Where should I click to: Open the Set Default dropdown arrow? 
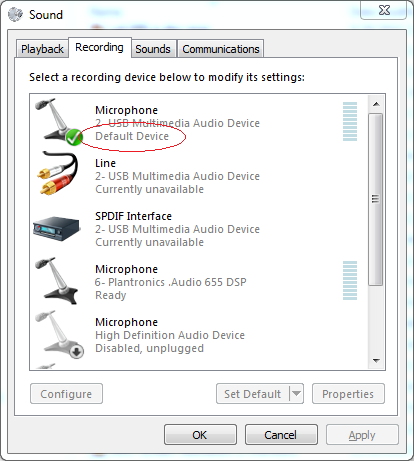(x=296, y=394)
